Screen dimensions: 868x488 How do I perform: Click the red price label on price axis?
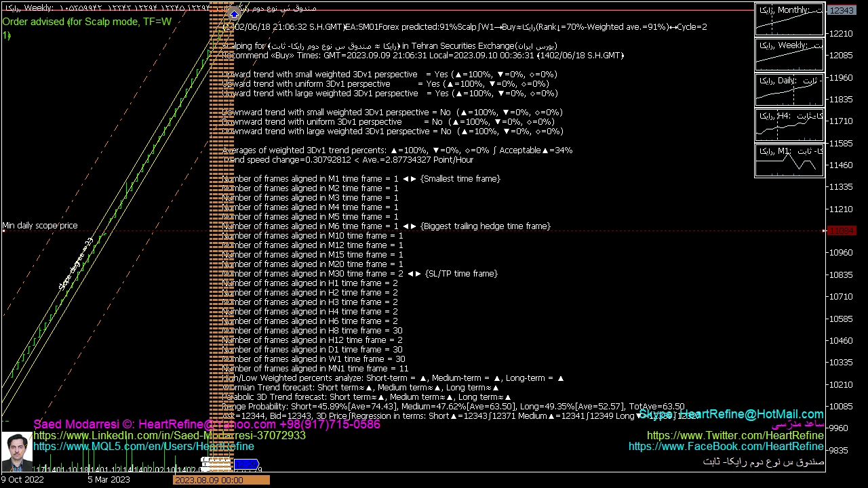click(842, 231)
